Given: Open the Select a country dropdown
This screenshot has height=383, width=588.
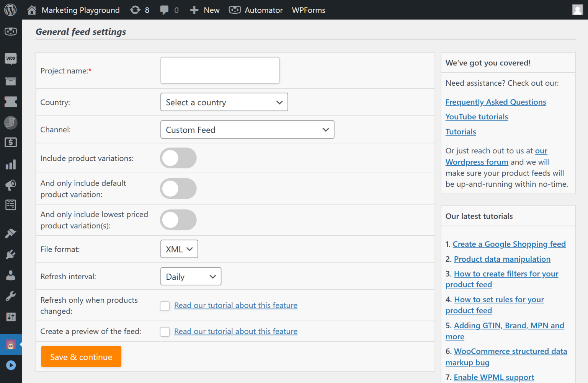Looking at the screenshot, I should tap(224, 102).
